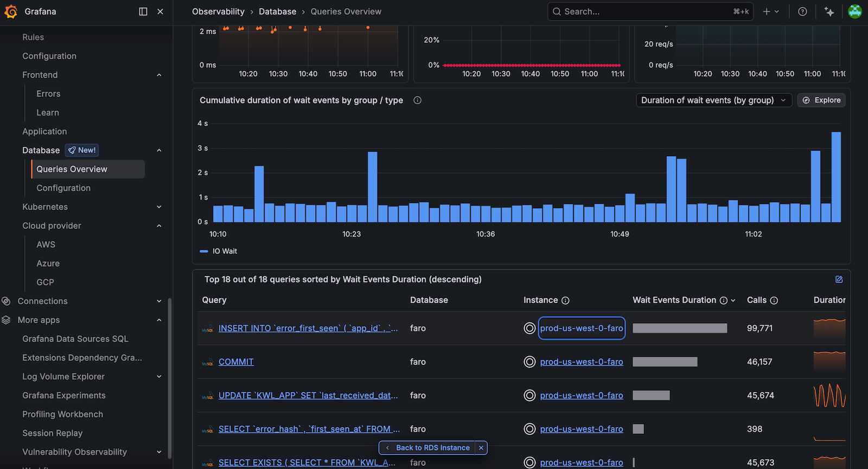This screenshot has width=868, height=469.
Task: Click Observability breadcrumb link
Action: pos(218,11)
